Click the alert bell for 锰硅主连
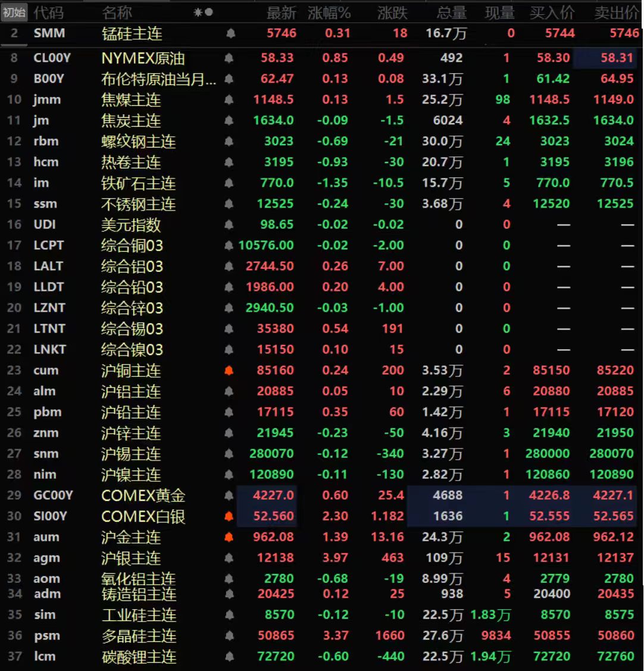 [x=230, y=34]
